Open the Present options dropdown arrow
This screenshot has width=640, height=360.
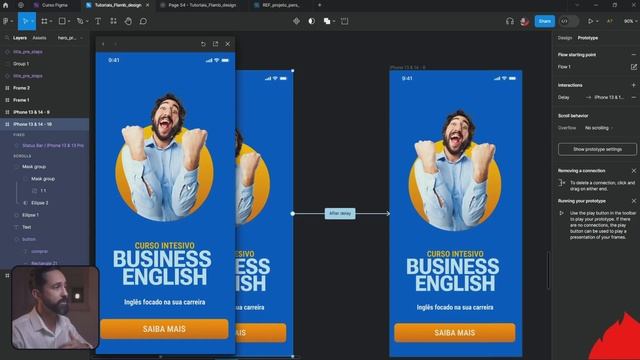pyautogui.click(x=597, y=21)
